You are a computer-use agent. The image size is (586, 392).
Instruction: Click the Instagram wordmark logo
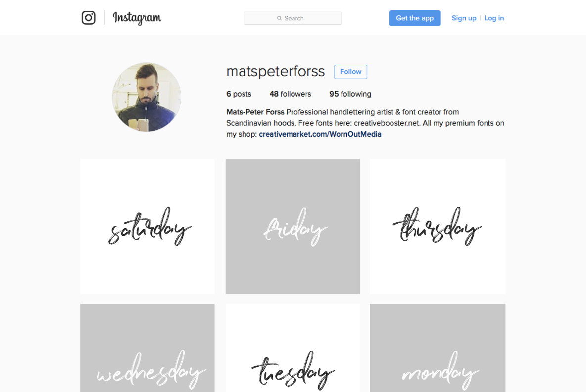pos(137,18)
